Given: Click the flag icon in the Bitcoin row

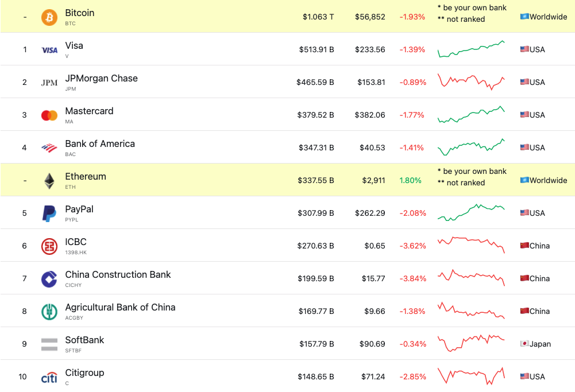Looking at the screenshot, I should coord(524,17).
